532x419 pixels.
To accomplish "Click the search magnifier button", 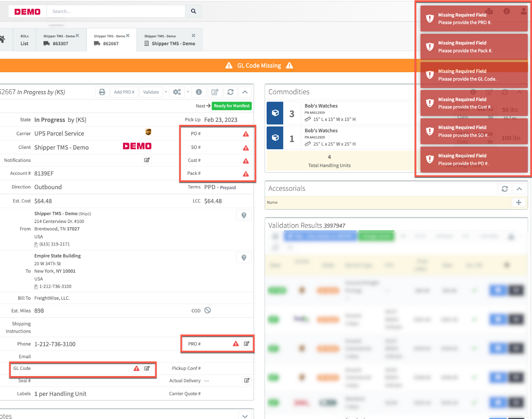I will click(193, 11).
